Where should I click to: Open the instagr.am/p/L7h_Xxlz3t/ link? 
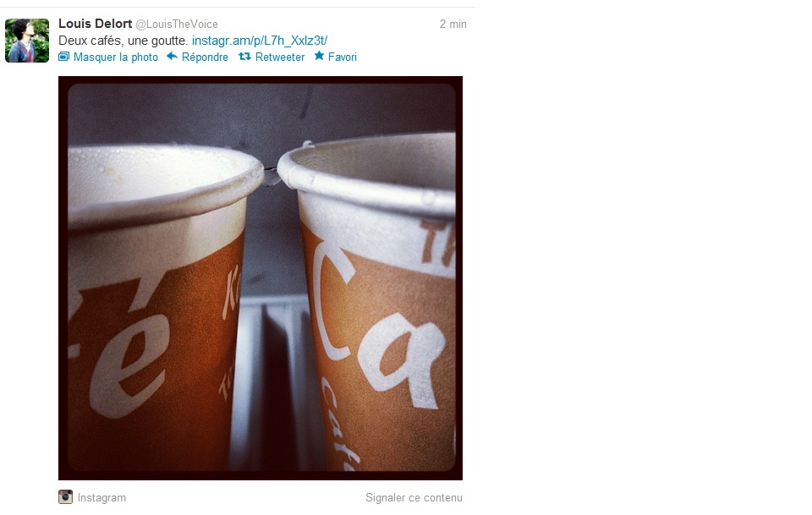point(260,41)
